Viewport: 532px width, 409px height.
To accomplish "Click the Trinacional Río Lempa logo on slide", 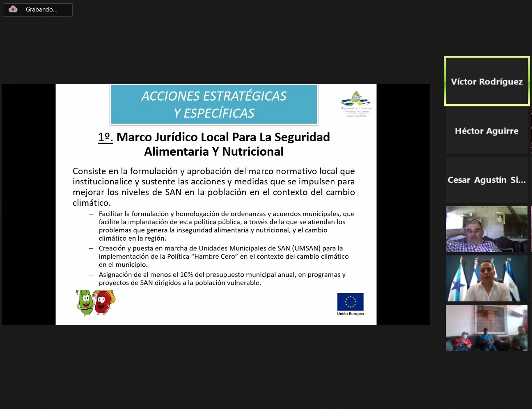I will point(355,104).
